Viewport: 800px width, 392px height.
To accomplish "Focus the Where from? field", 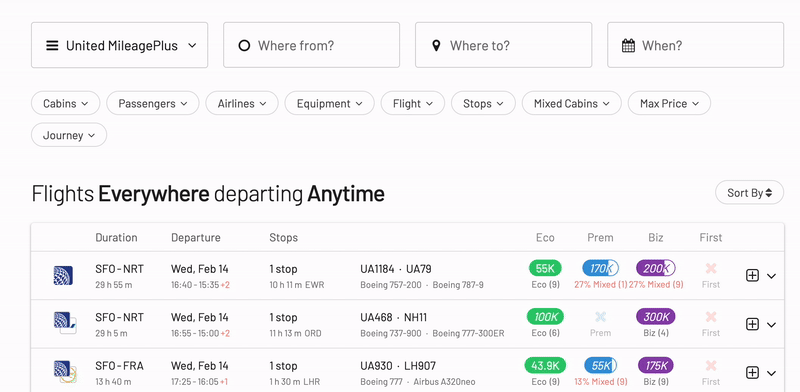I will coord(311,45).
